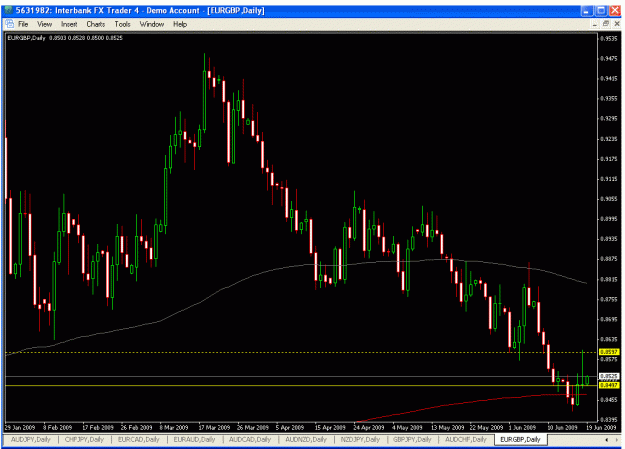The image size is (625, 449).
Task: Open the Insert menu
Action: [69, 24]
